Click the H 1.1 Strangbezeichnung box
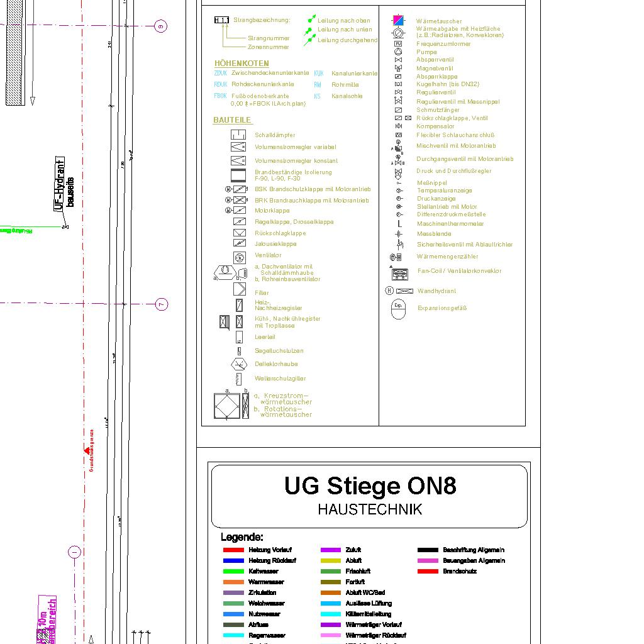The height and width of the screenshot is (644, 644). [222, 20]
